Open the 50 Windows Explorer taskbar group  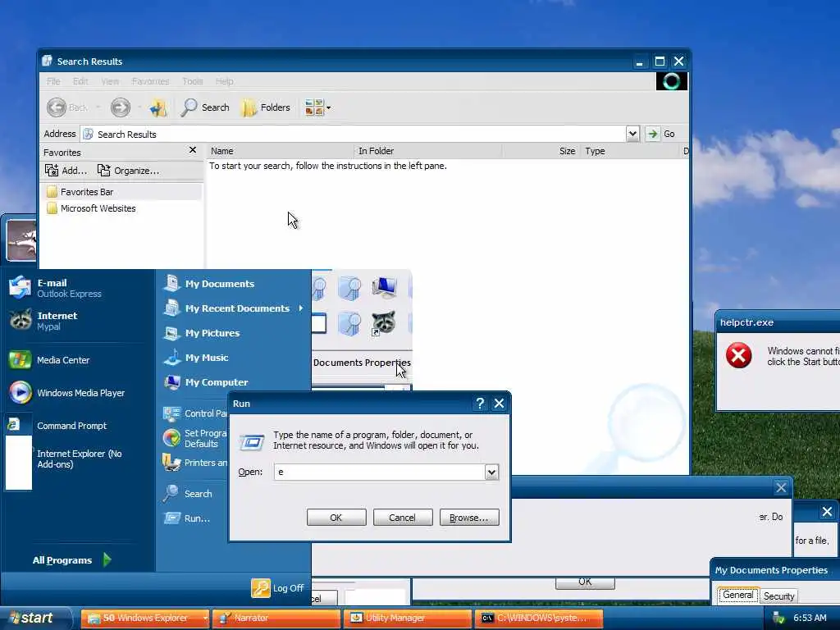click(x=144, y=618)
